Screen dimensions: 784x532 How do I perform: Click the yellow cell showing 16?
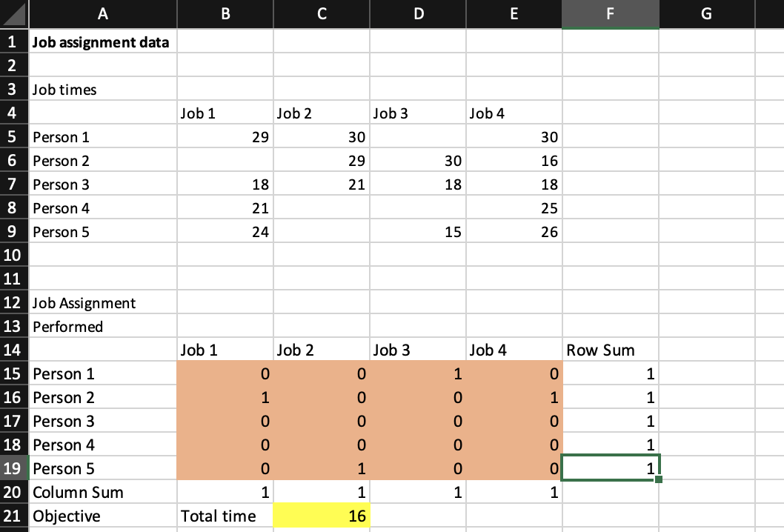click(321, 516)
